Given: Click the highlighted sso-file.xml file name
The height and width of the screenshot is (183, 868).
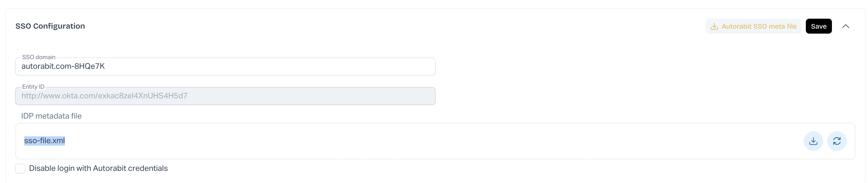Looking at the screenshot, I should click(44, 141).
